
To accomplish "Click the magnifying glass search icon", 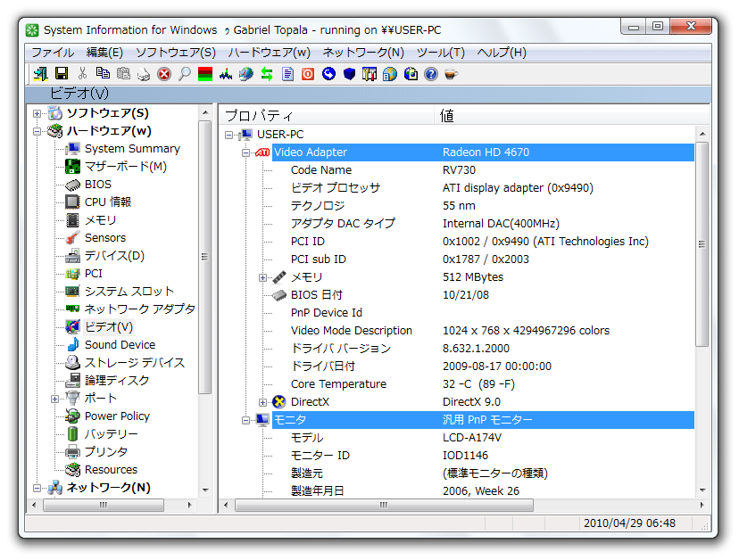I will (x=184, y=74).
